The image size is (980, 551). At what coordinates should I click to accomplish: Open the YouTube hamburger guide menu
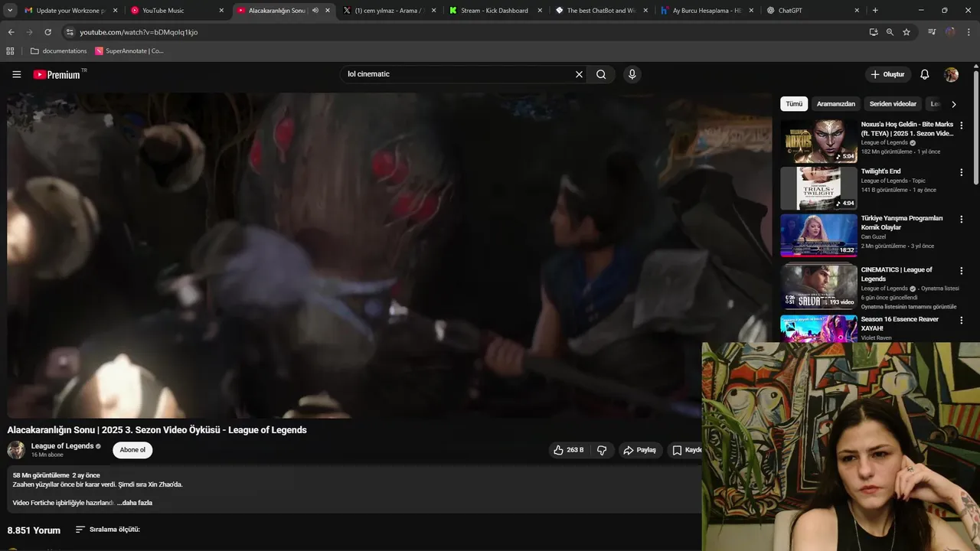17,74
